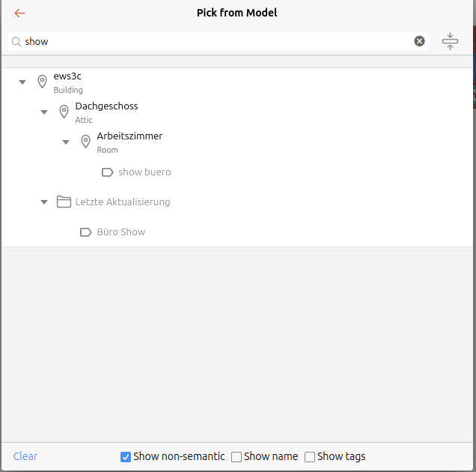Collapse the Arbeitszimmer room node
Image resolution: width=476 pixels, height=472 pixels.
pos(66,142)
